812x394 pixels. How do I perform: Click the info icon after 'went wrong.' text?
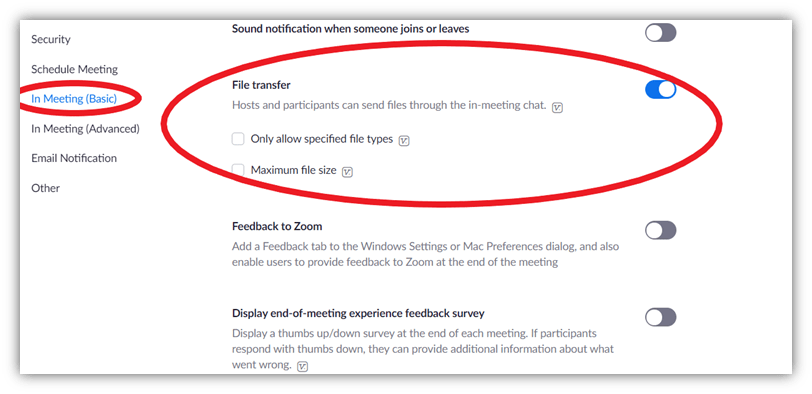(x=303, y=367)
